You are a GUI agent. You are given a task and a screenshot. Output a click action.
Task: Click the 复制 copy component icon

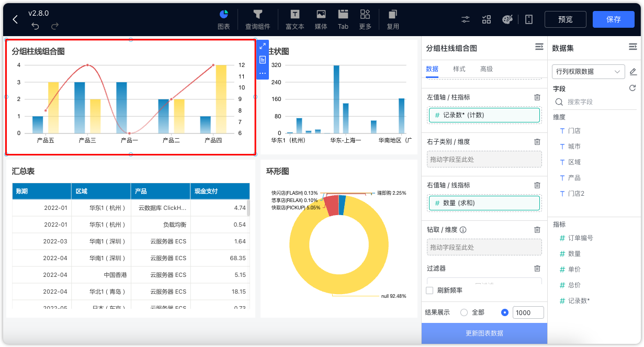pyautogui.click(x=392, y=19)
